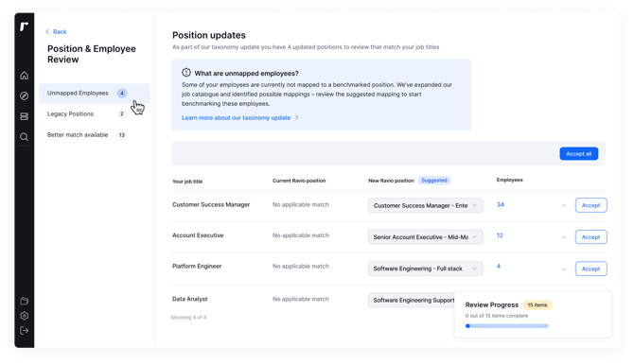The height and width of the screenshot is (364, 634).
Task: Go back using the Back link
Action: (x=56, y=31)
